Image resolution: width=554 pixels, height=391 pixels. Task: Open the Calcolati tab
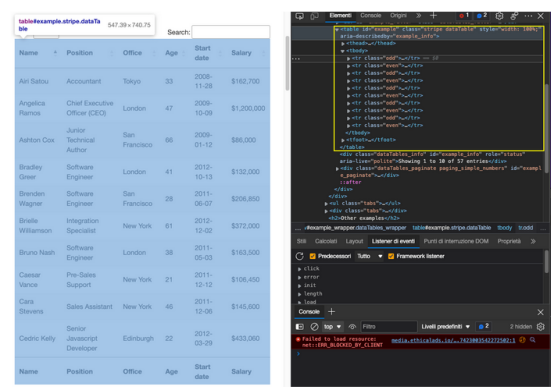[326, 241]
